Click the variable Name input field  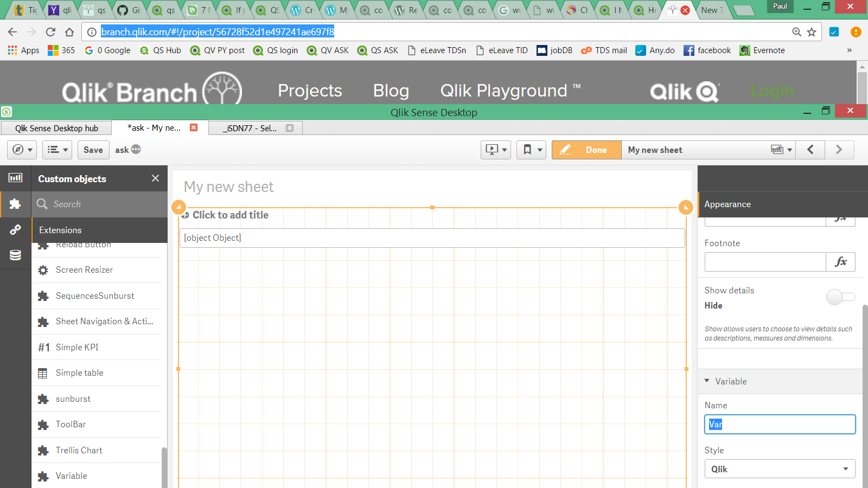pyautogui.click(x=780, y=424)
